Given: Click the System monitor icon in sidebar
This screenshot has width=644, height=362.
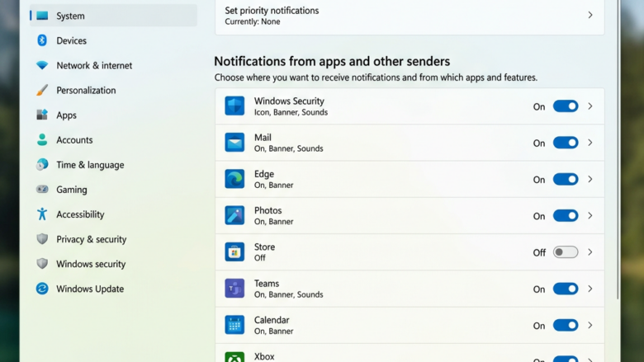Looking at the screenshot, I should coord(42,16).
